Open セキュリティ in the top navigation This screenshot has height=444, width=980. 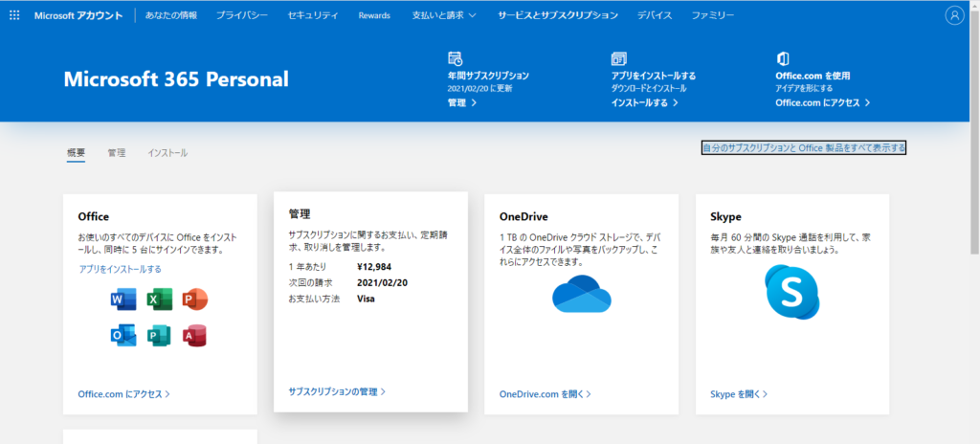pyautogui.click(x=313, y=15)
